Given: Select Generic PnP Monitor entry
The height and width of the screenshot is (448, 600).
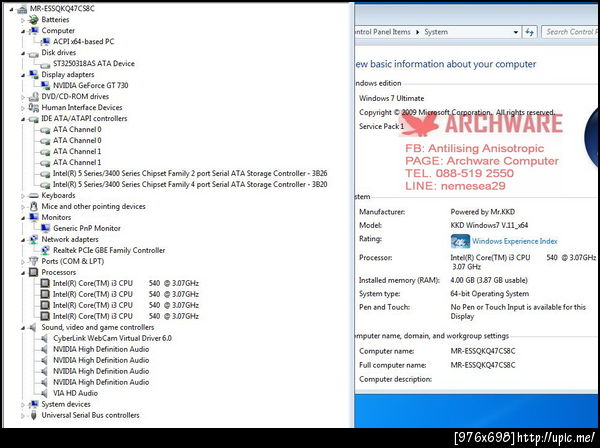Looking at the screenshot, I should pos(87,228).
